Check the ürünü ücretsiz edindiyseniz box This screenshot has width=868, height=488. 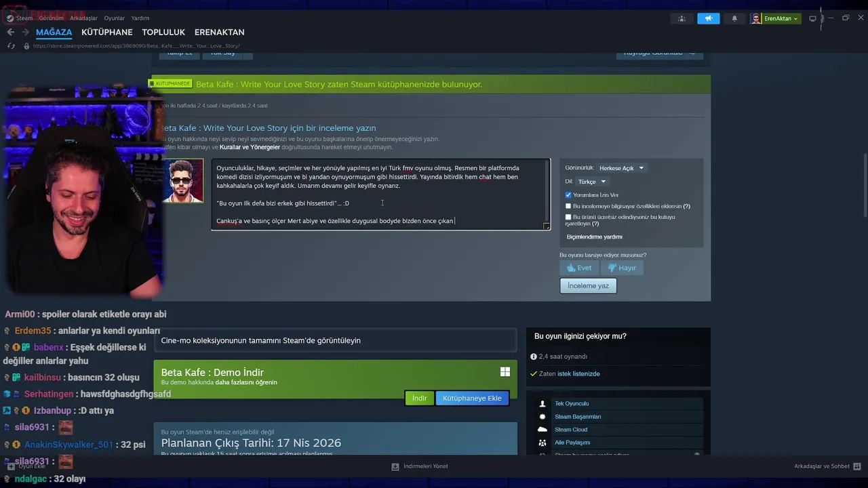pos(568,217)
